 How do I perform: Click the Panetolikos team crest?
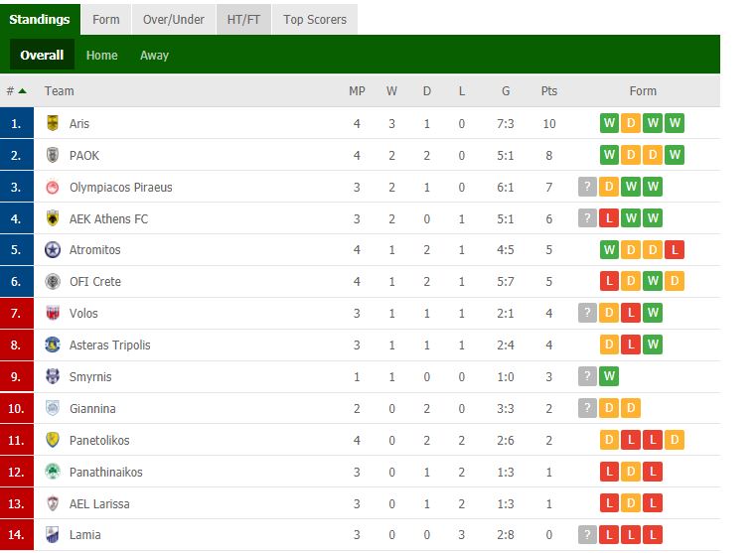click(x=53, y=440)
